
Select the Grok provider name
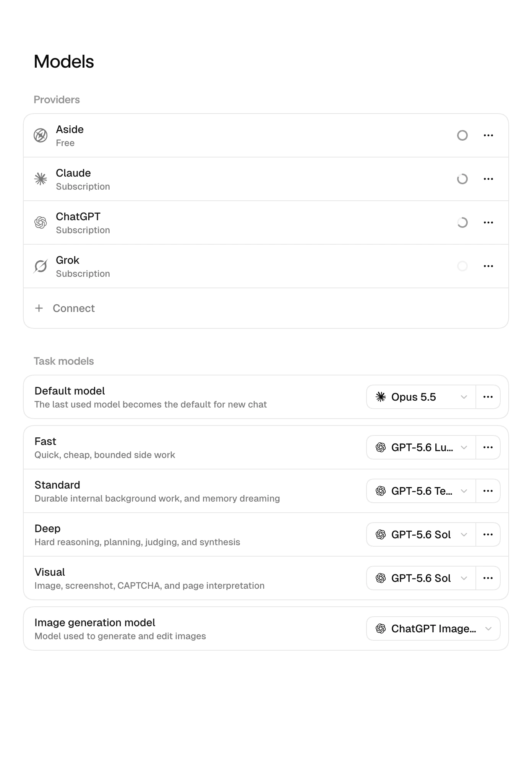point(68,260)
